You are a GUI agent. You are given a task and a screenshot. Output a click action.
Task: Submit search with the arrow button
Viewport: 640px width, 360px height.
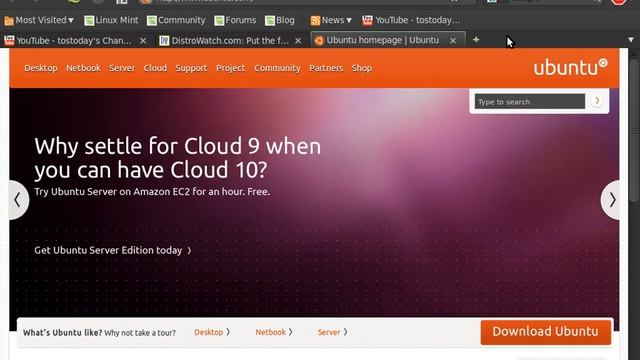click(x=597, y=101)
